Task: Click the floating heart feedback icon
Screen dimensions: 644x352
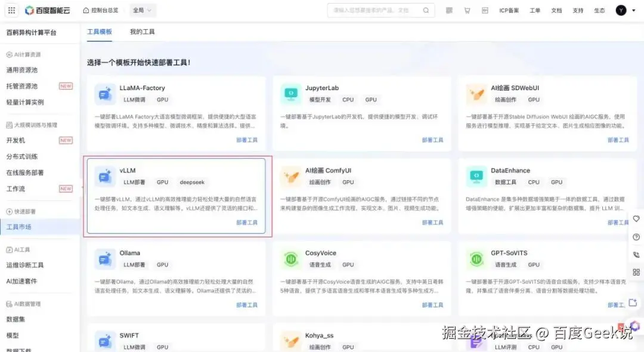Action: (x=636, y=219)
